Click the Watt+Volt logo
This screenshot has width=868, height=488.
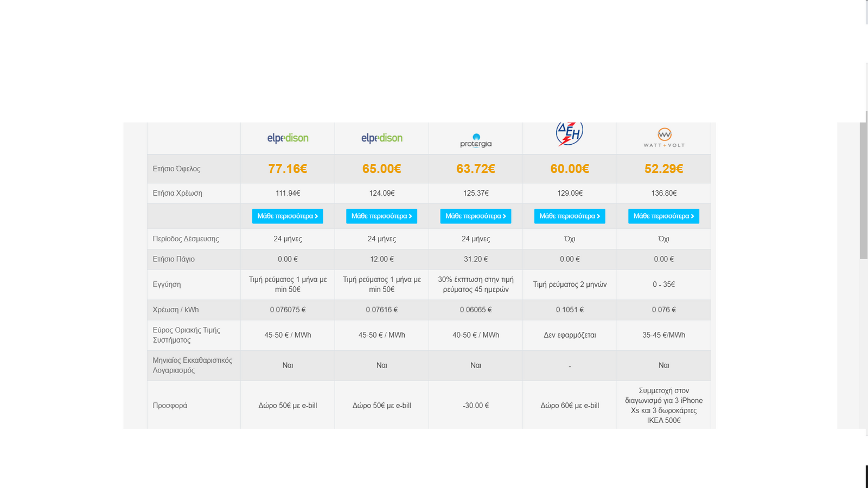pyautogui.click(x=664, y=138)
